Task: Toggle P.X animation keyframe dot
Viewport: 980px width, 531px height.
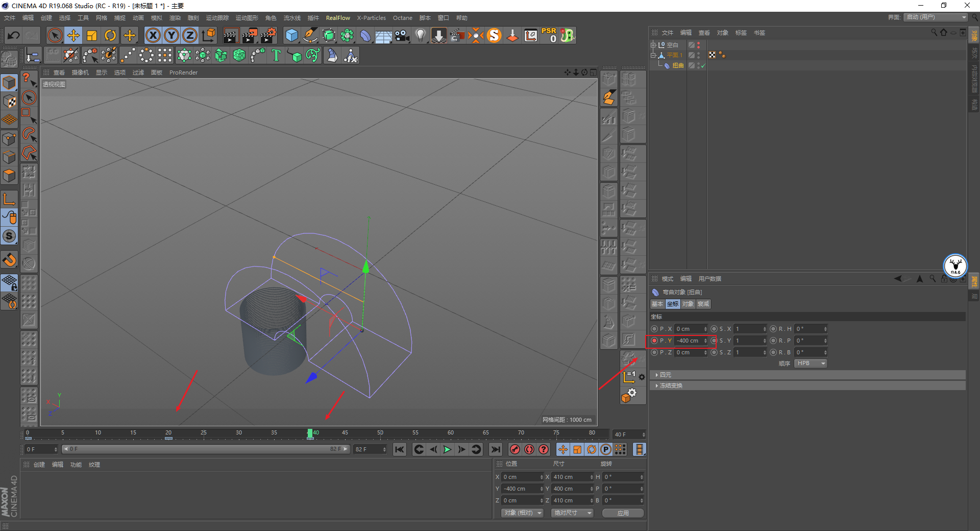Action: 654,329
